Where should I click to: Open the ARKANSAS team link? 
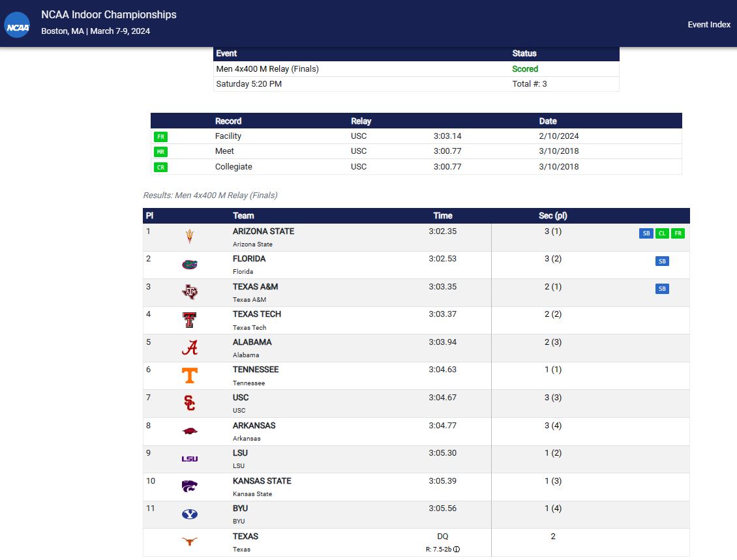point(254,425)
